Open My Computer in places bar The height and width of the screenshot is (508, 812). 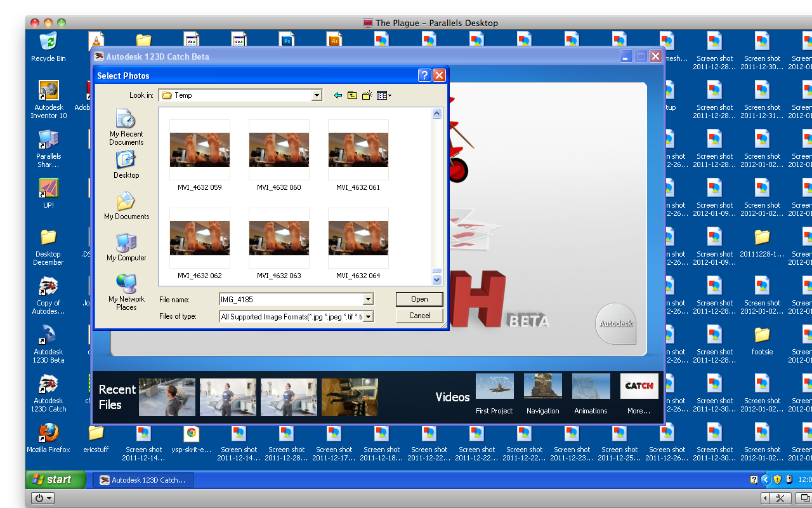pos(126,248)
